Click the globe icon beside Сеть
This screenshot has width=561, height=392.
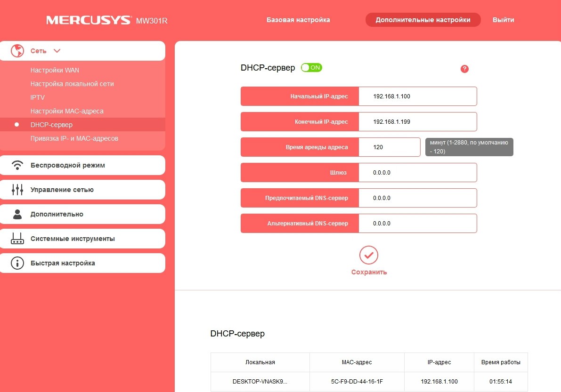tap(17, 50)
